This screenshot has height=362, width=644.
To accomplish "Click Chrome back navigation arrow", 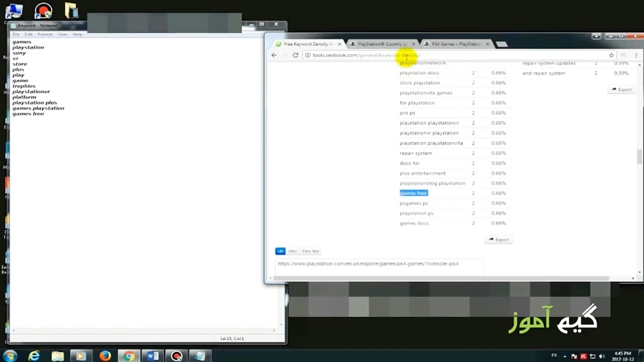I will coord(274,55).
